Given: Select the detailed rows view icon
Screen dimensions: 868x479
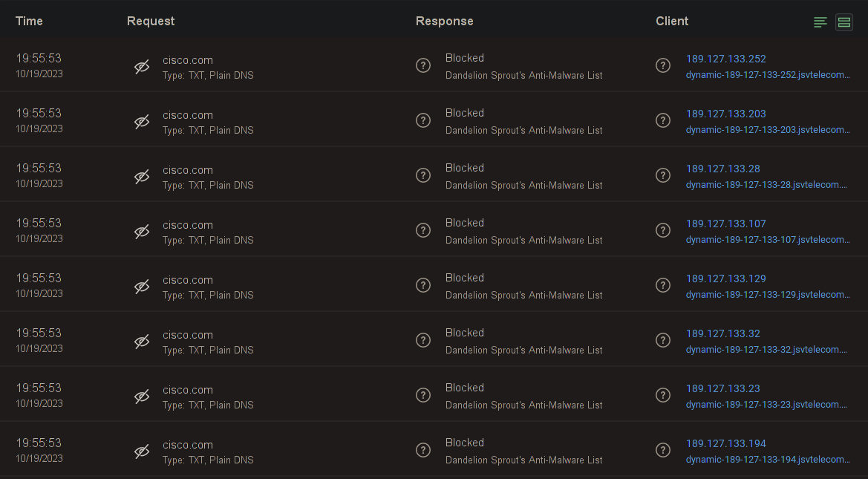Looking at the screenshot, I should pos(844,22).
